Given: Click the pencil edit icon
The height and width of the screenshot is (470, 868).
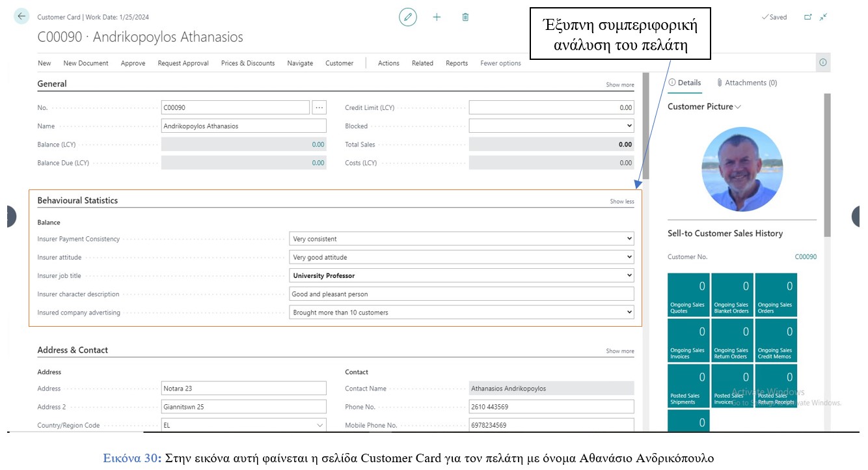Looking at the screenshot, I should [408, 17].
